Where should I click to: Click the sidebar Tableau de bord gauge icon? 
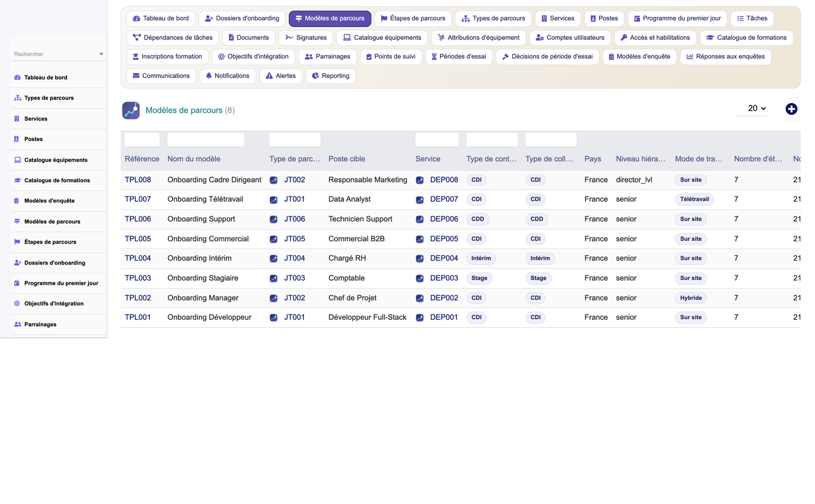click(x=17, y=77)
